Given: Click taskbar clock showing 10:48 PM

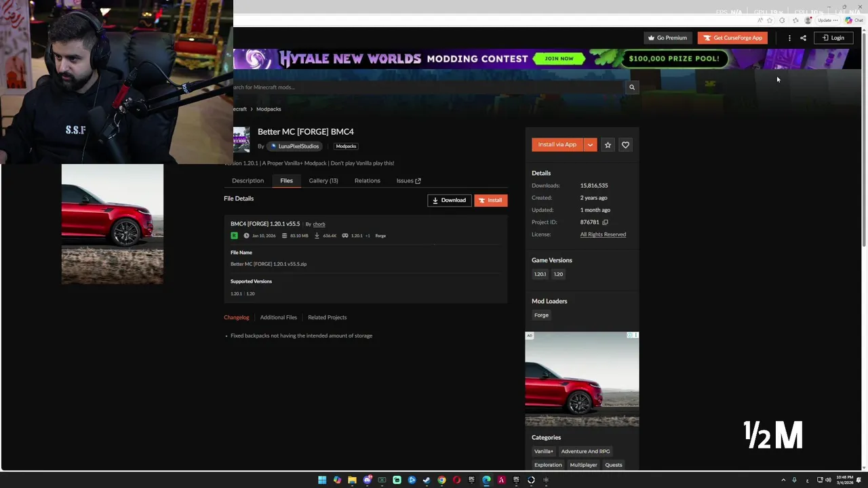Looking at the screenshot, I should [x=845, y=480].
